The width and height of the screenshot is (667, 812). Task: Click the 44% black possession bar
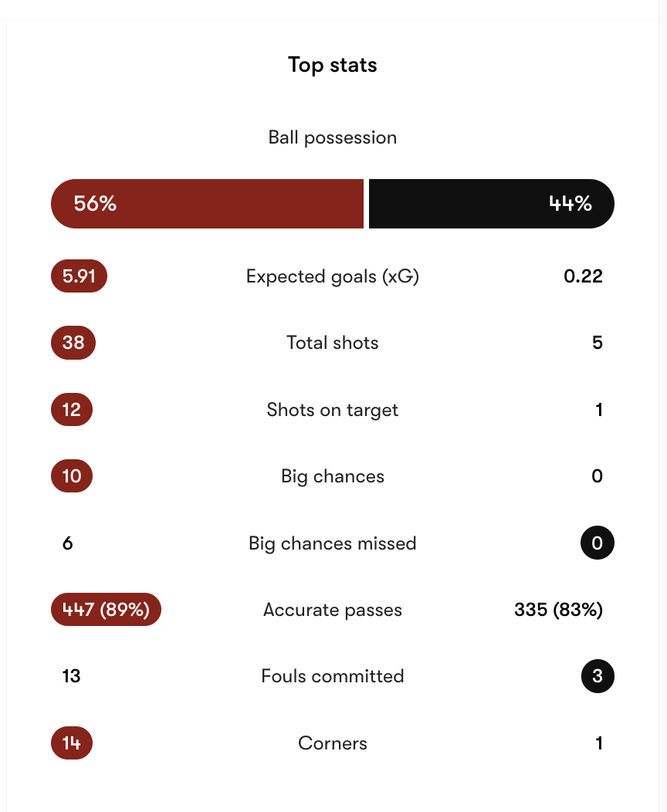[x=491, y=204]
